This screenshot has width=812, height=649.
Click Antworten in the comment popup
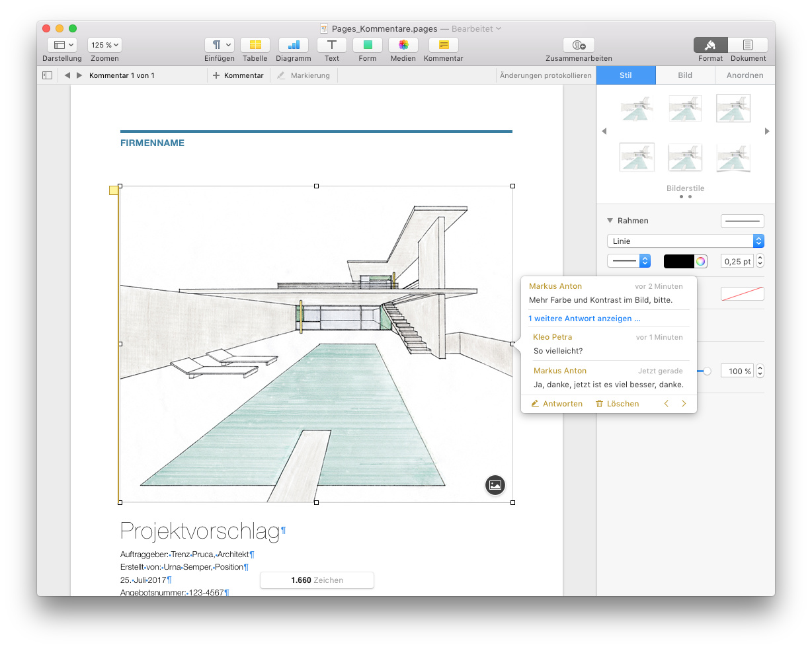[557, 404]
